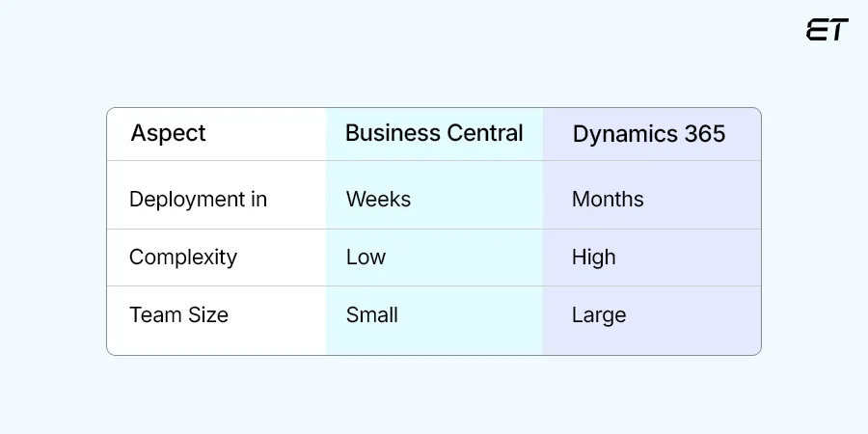Click the High complexity cell
This screenshot has width=868, height=434.
point(593,258)
